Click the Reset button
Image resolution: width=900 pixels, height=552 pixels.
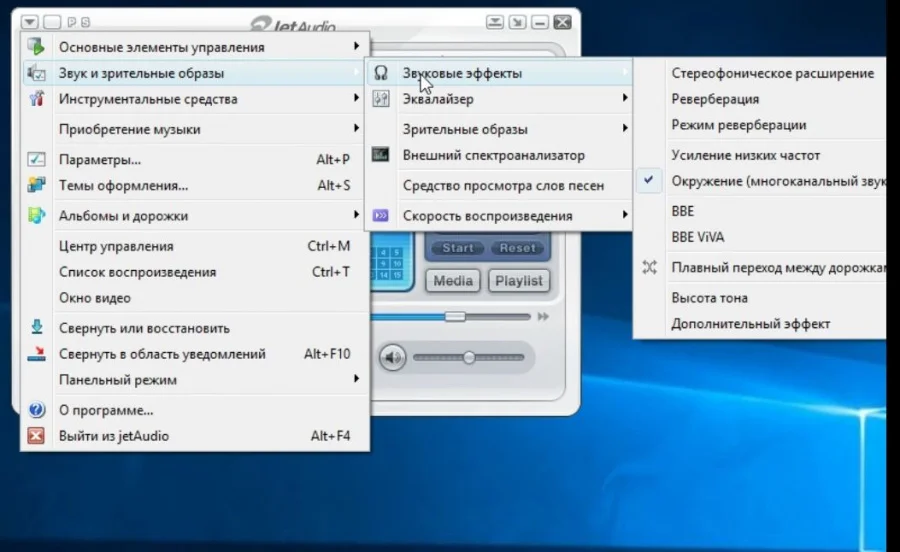[x=517, y=248]
